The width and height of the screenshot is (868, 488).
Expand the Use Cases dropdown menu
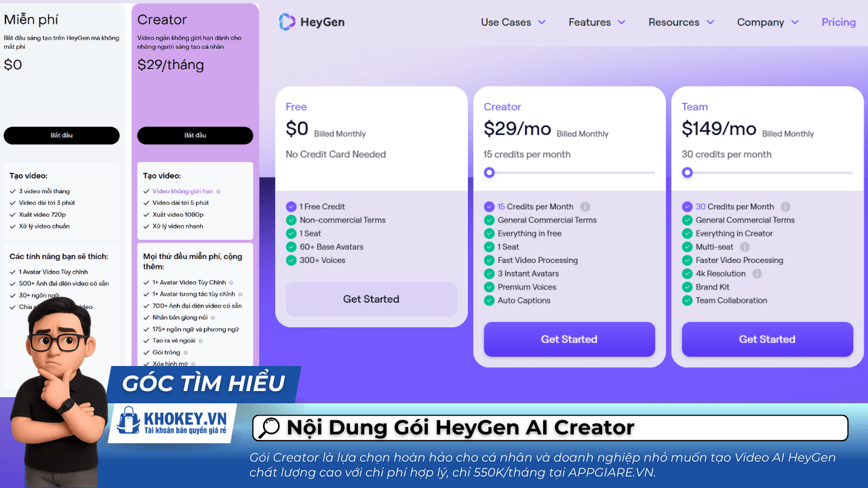pos(513,22)
